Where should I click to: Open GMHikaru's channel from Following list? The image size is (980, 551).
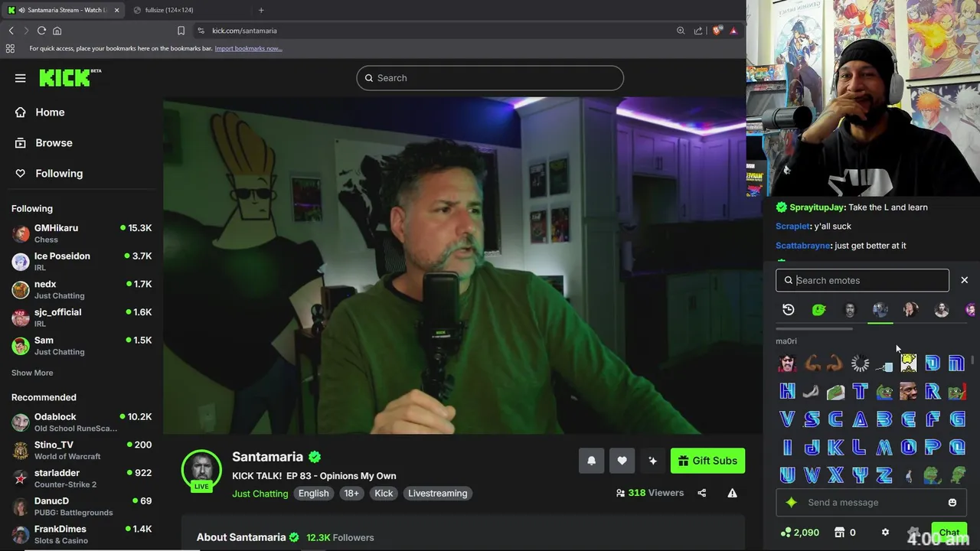coord(81,233)
